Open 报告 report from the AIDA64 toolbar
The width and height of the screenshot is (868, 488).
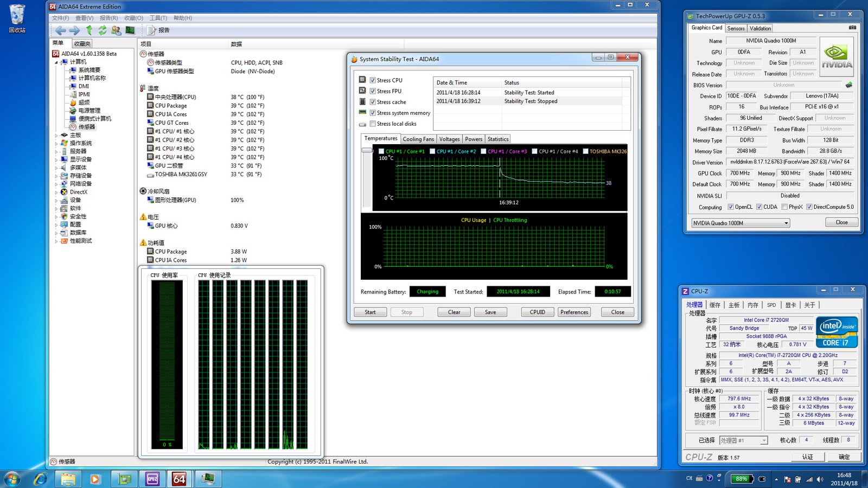pos(158,30)
